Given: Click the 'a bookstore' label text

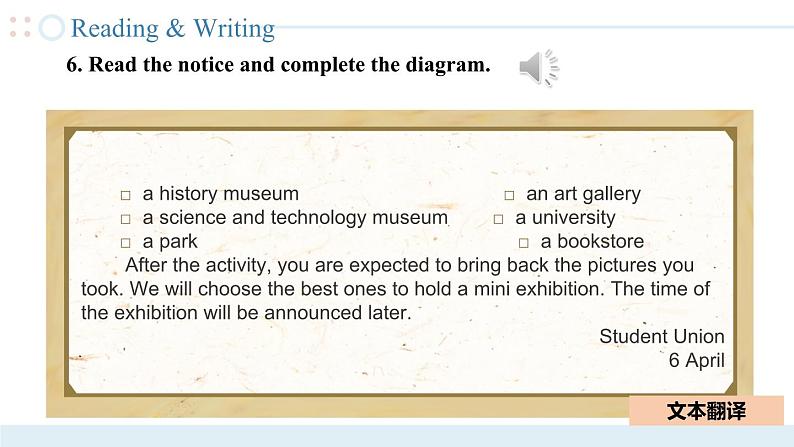Looking at the screenshot, I should (x=592, y=241).
